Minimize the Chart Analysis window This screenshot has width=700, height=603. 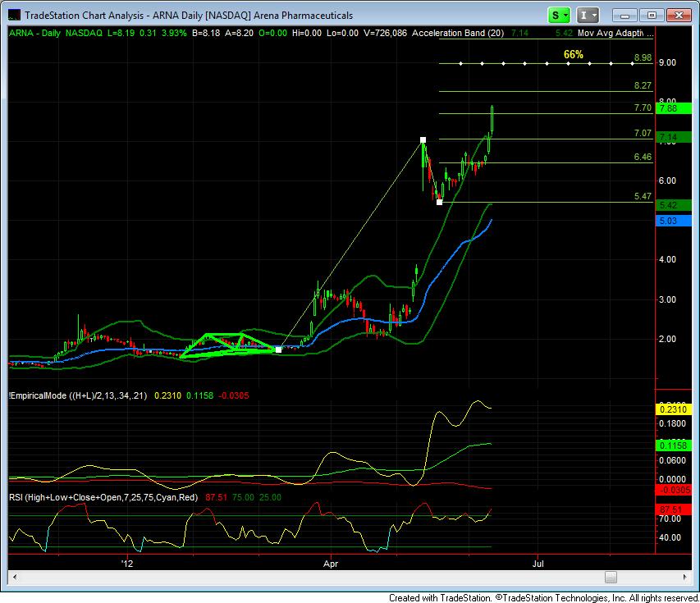pos(625,15)
